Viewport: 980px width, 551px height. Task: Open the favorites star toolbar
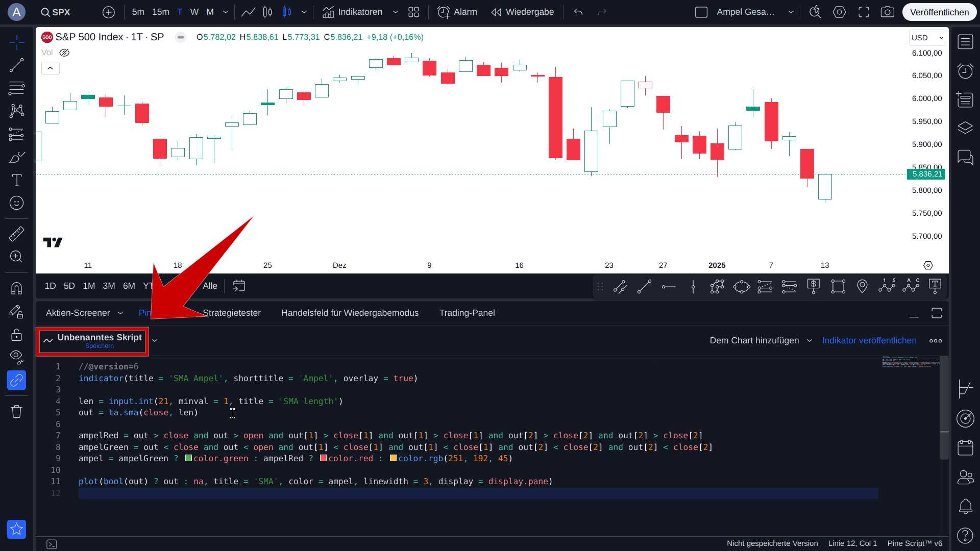click(x=16, y=529)
